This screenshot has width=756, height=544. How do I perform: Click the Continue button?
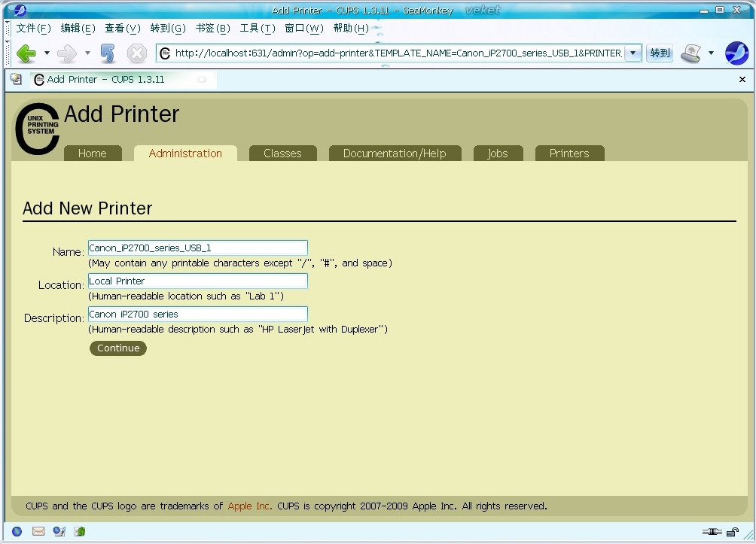click(118, 348)
